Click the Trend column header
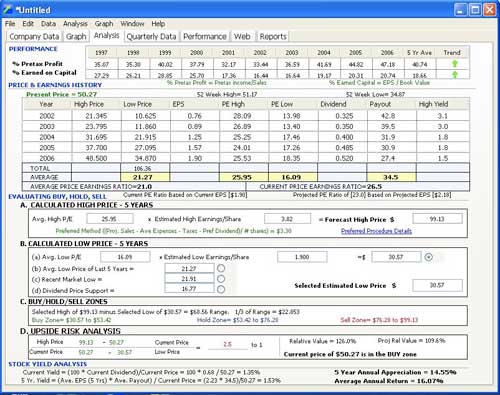500x395 pixels. point(452,53)
